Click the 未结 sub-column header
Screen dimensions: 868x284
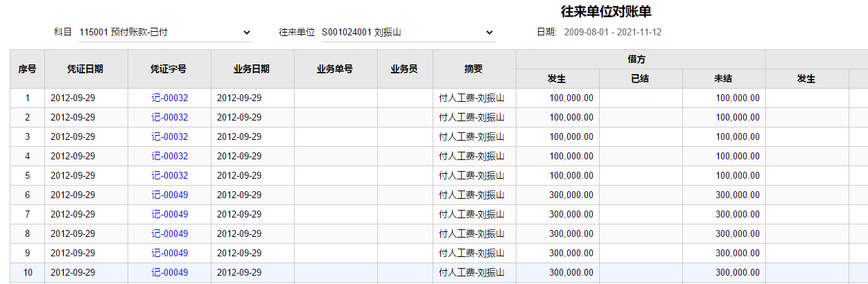click(x=724, y=79)
